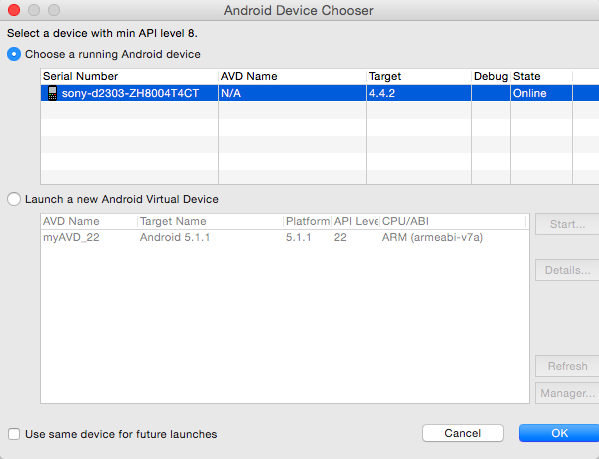The height and width of the screenshot is (459, 599).
Task: Enable 'Use same device for future launches'
Action: coord(14,434)
